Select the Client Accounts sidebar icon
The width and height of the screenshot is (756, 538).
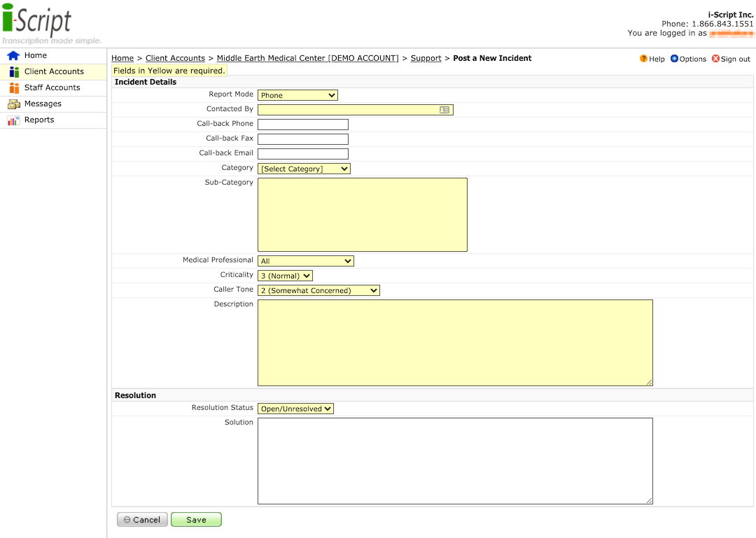pyautogui.click(x=14, y=71)
